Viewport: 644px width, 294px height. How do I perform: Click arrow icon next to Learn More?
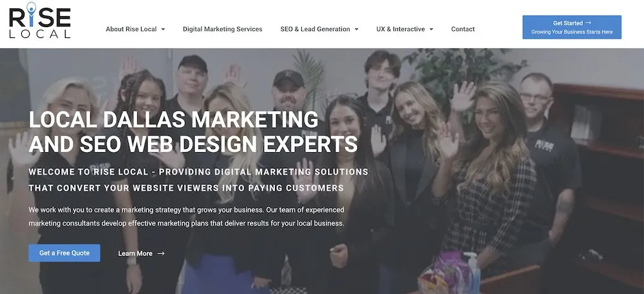161,253
